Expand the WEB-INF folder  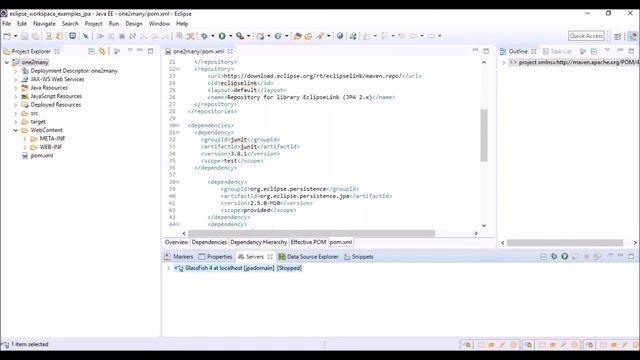[x=25, y=147]
